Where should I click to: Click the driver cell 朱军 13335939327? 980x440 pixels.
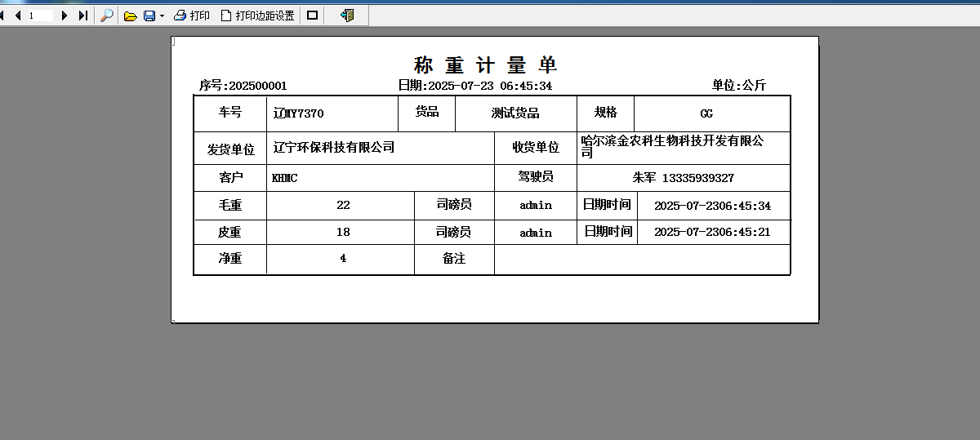coord(683,178)
